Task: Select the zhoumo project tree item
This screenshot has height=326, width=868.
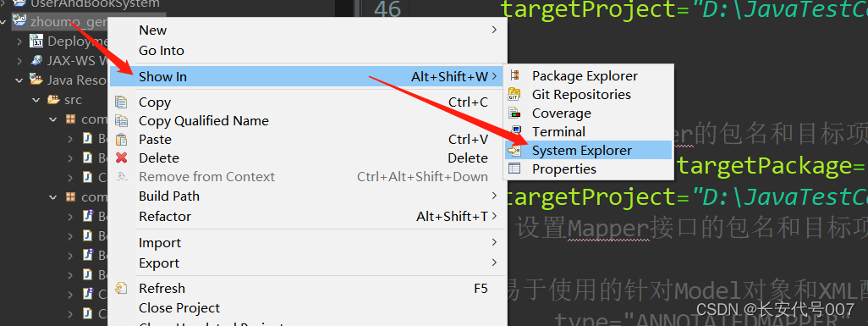Action: [x=60, y=22]
